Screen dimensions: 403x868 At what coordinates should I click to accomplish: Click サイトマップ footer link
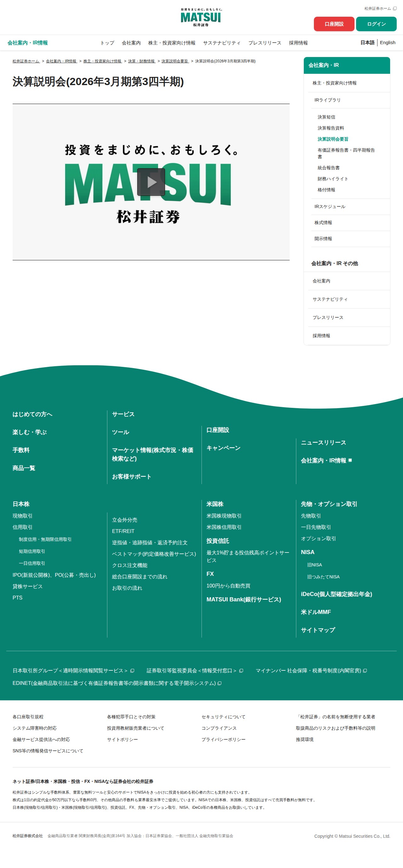pyautogui.click(x=318, y=630)
